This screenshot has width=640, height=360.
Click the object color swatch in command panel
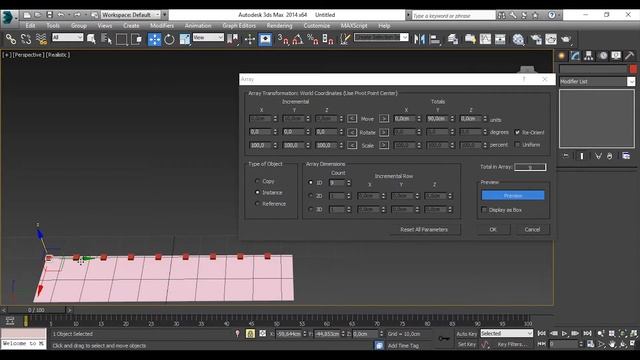[x=633, y=69]
